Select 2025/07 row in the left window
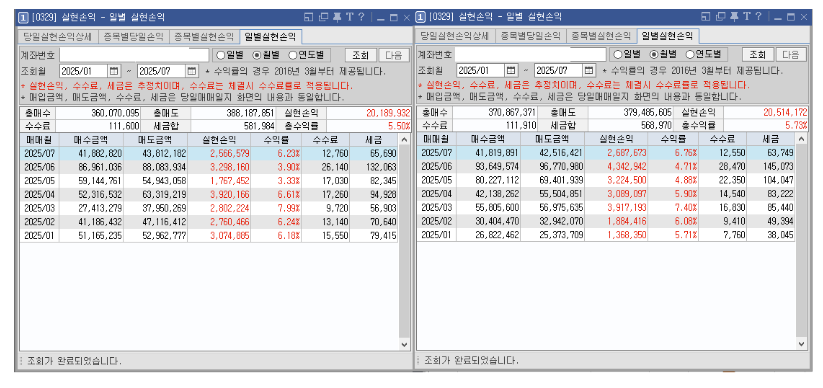This screenshot has height=388, width=823. click(x=209, y=153)
